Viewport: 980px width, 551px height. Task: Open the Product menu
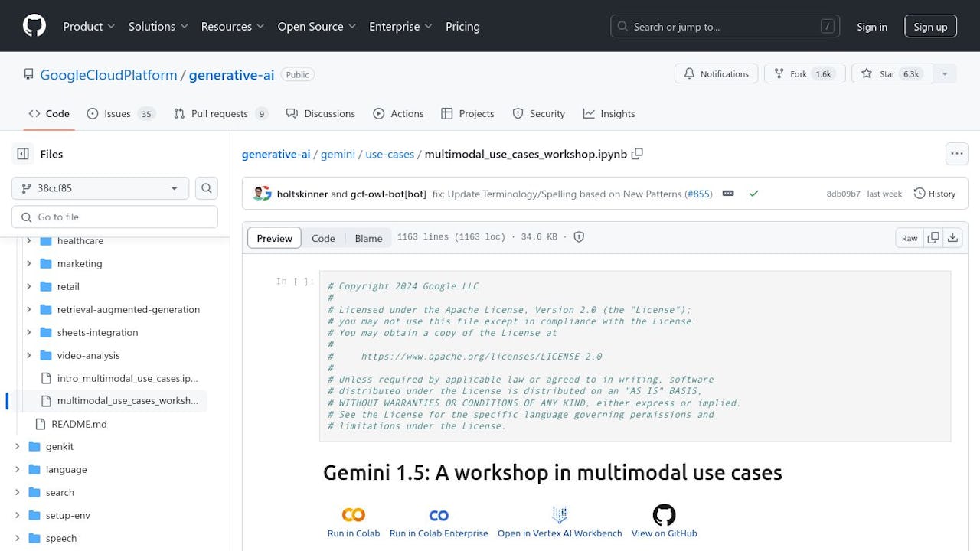pyautogui.click(x=89, y=26)
